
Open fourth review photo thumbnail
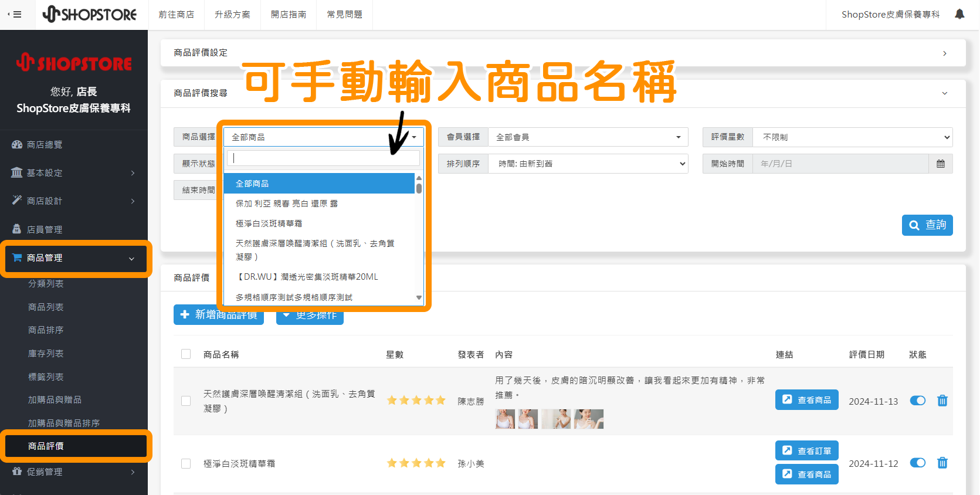[x=589, y=419]
